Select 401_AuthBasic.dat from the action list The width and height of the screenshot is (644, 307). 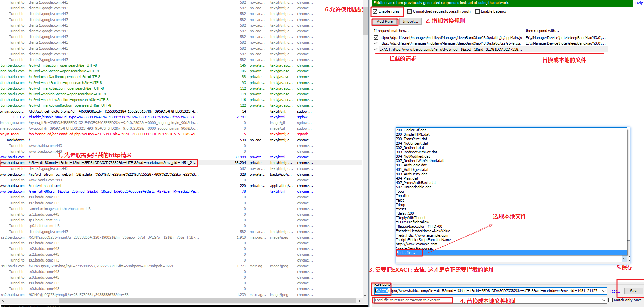pos(511,165)
